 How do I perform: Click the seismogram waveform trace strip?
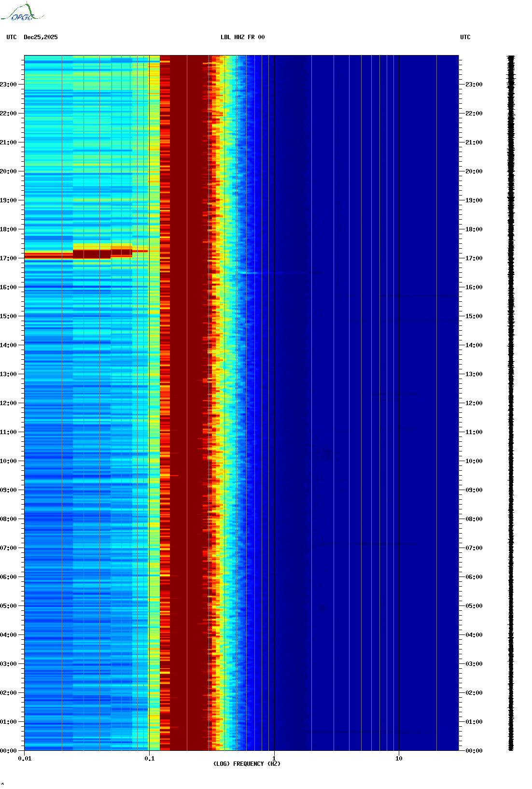[x=511, y=403]
